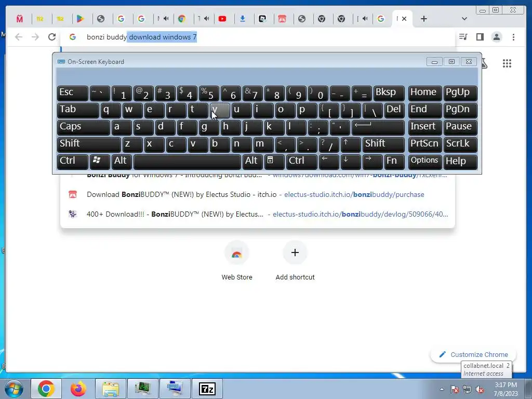Switch to the Google Play tab
Screen dimensions: 532x399
pos(80,19)
